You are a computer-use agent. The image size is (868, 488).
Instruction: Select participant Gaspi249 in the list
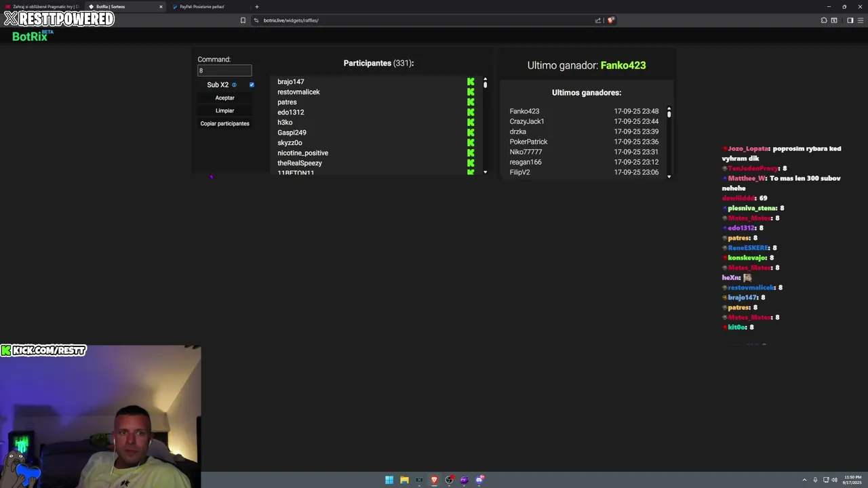pos(292,133)
